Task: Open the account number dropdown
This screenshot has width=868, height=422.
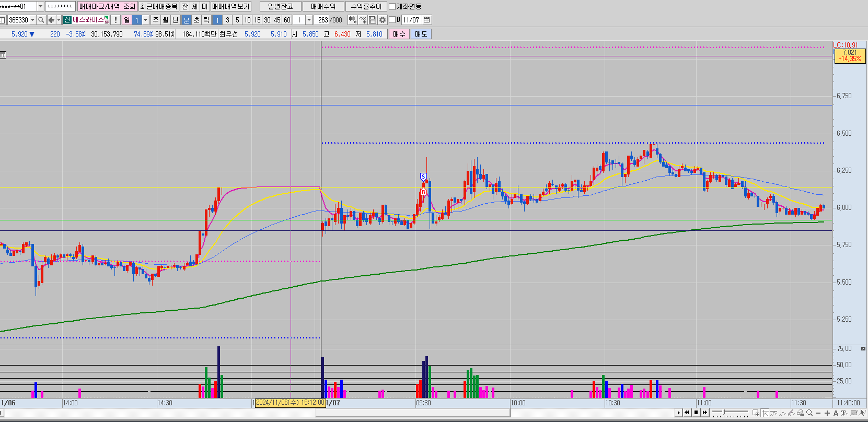Action: (41, 6)
